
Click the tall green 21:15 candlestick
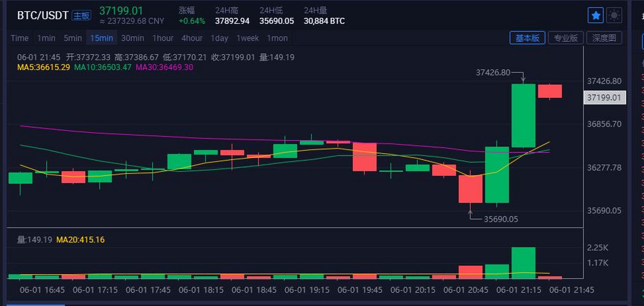coord(523,115)
